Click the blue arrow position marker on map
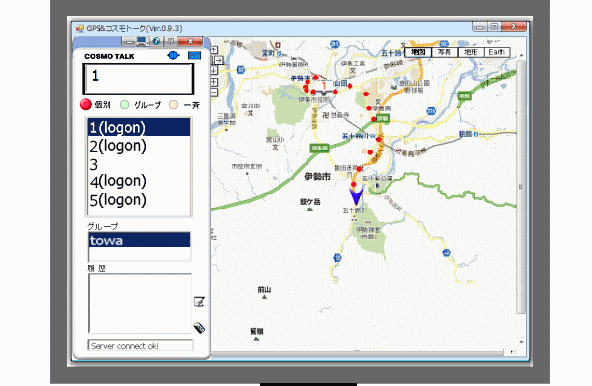The width and height of the screenshot is (592, 386). pos(356,197)
